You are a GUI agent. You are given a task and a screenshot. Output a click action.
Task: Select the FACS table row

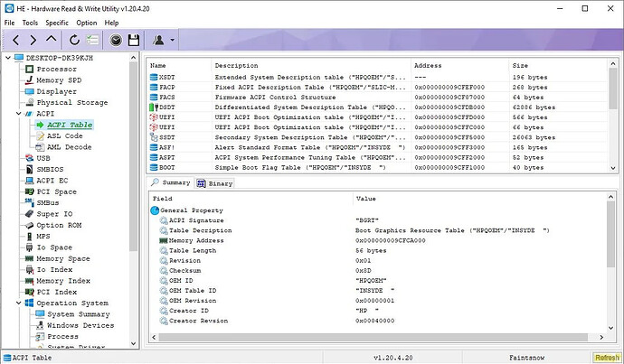[377, 98]
